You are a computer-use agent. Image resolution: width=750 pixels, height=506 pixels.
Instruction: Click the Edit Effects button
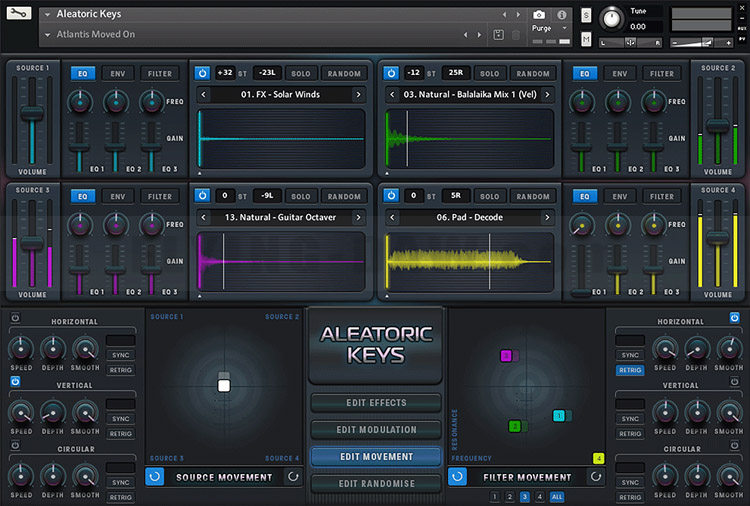coord(375,403)
